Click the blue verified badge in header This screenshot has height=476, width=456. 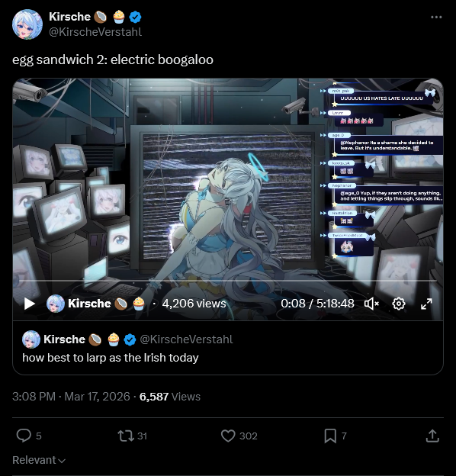[x=135, y=17]
